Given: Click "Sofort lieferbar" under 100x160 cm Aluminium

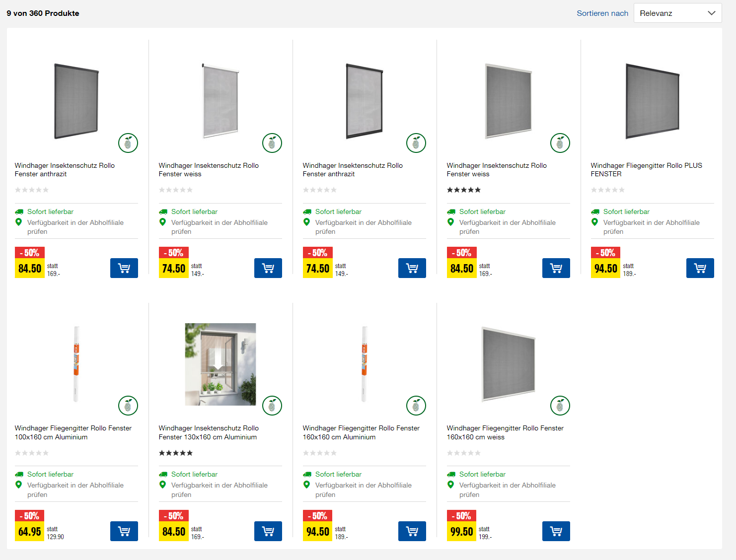Looking at the screenshot, I should (50, 474).
